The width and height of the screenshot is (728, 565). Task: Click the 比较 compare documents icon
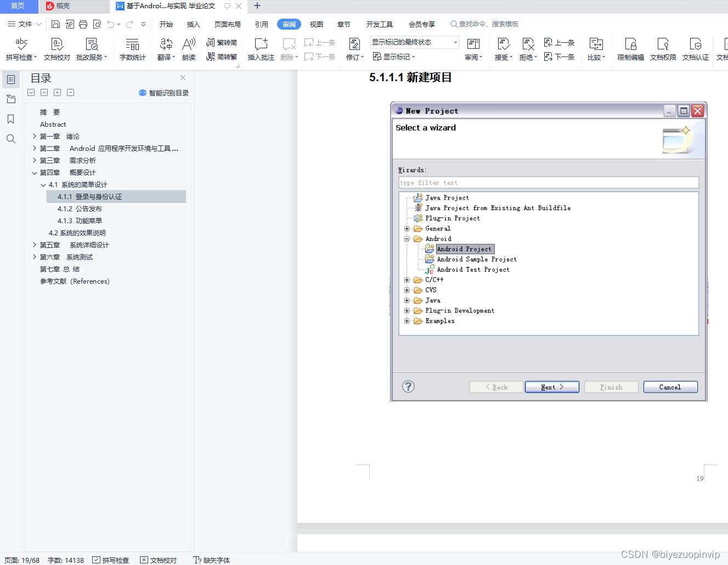[x=596, y=49]
